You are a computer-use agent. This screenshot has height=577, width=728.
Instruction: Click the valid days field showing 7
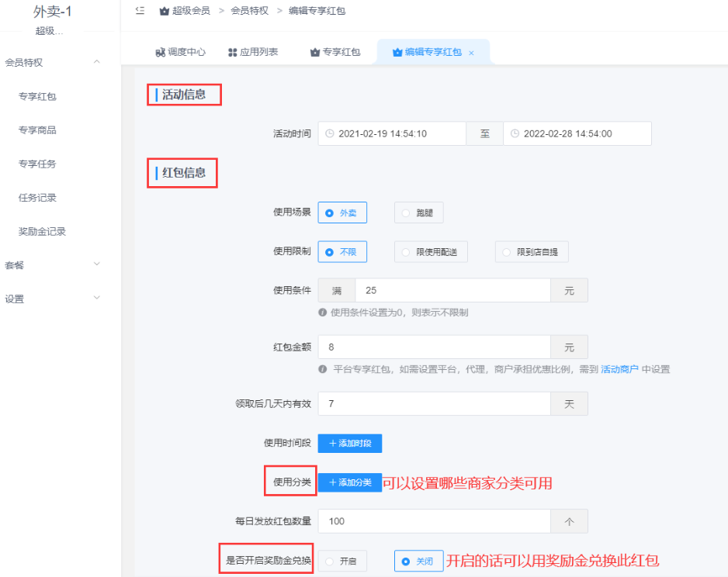click(434, 403)
